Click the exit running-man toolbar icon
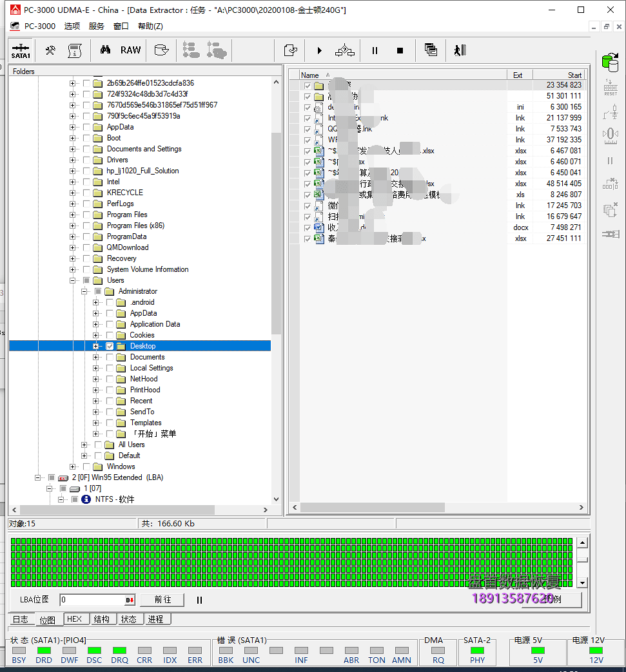The image size is (626, 672). 460,50
